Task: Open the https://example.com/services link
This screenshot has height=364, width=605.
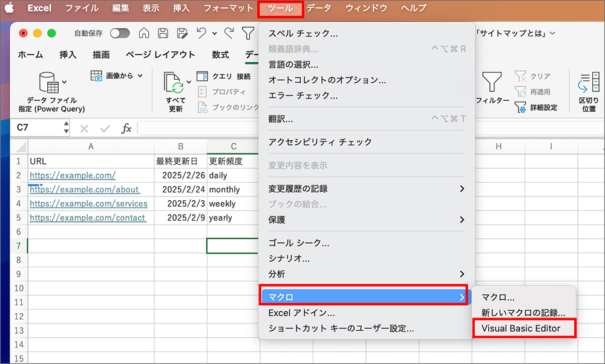Action: click(88, 204)
